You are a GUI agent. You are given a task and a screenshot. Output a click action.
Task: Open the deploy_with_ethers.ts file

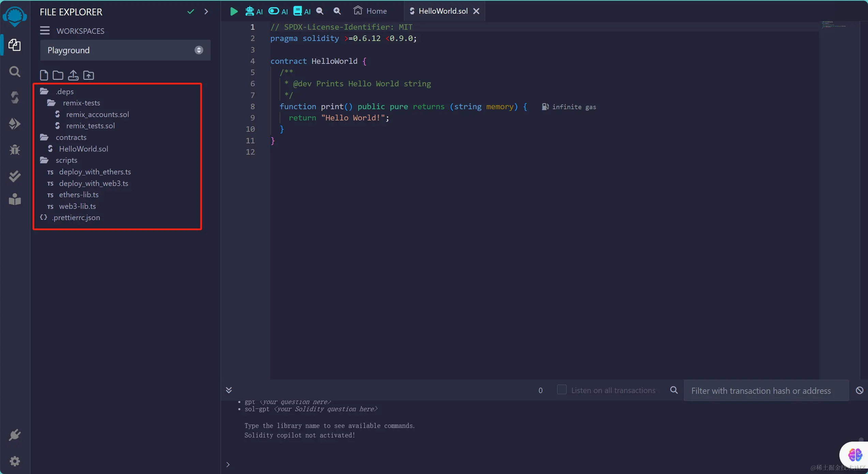pos(95,172)
